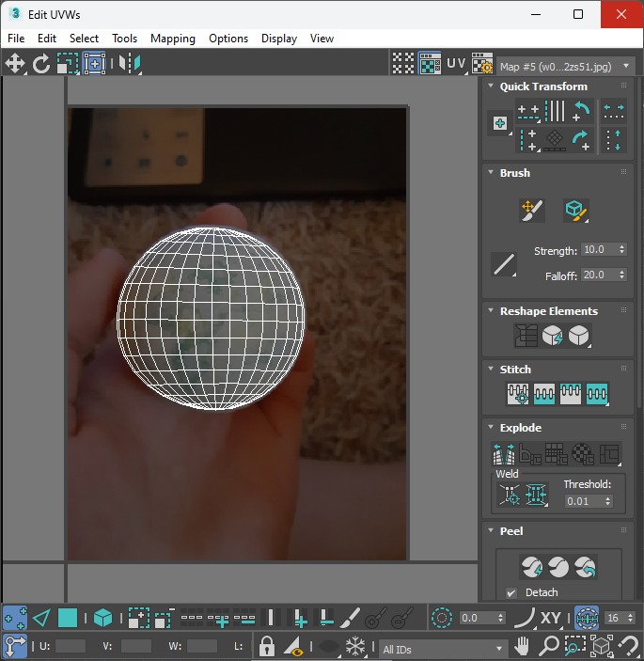Collapse the Explode rollout
Image resolution: width=644 pixels, height=661 pixels.
(491, 427)
